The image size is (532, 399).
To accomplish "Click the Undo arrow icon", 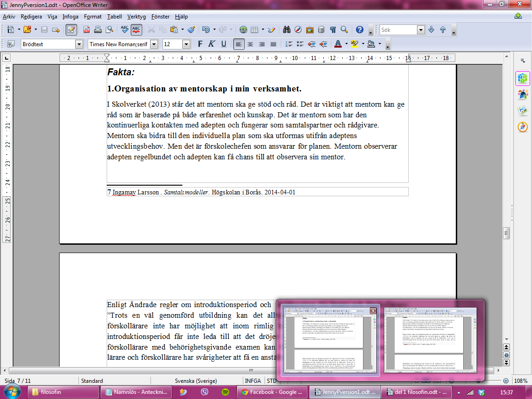I will point(206,30).
